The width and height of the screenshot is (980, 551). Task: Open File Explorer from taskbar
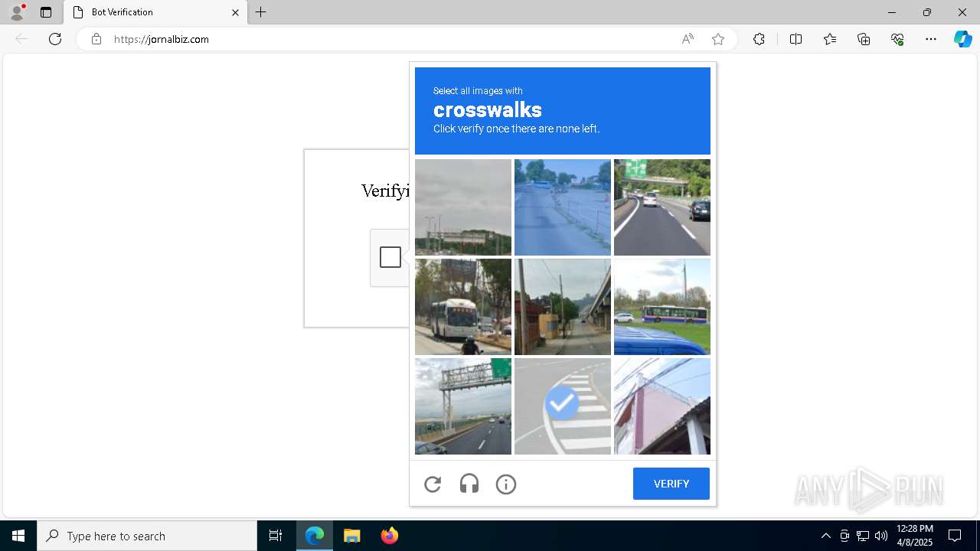[x=351, y=536]
